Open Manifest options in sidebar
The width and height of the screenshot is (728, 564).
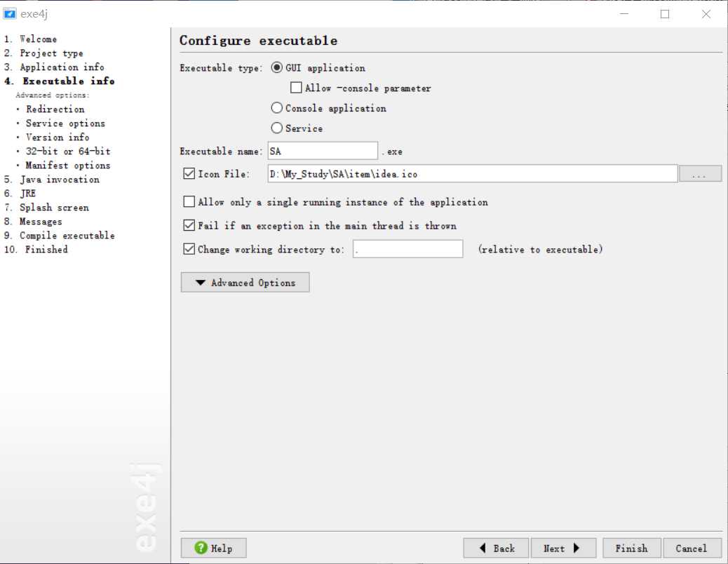(x=68, y=166)
